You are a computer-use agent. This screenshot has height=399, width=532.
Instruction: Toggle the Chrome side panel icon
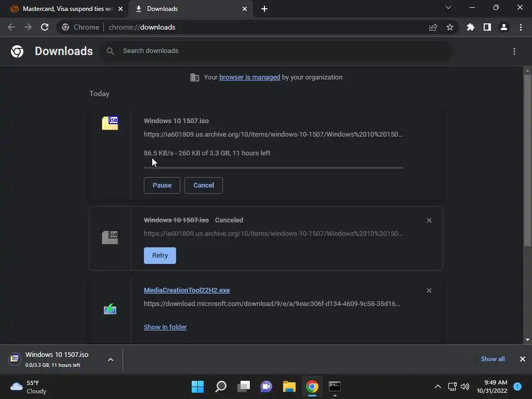(487, 27)
